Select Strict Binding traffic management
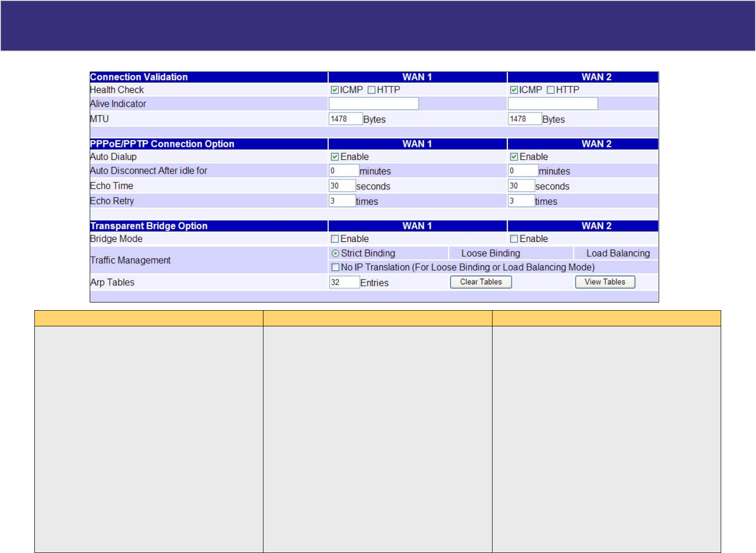 [x=336, y=253]
